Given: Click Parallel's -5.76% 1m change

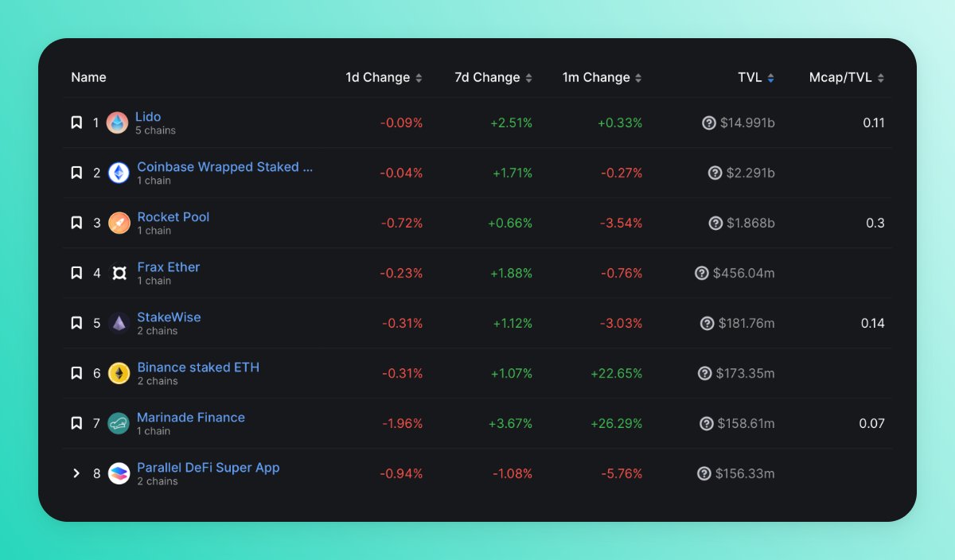Looking at the screenshot, I should [622, 473].
